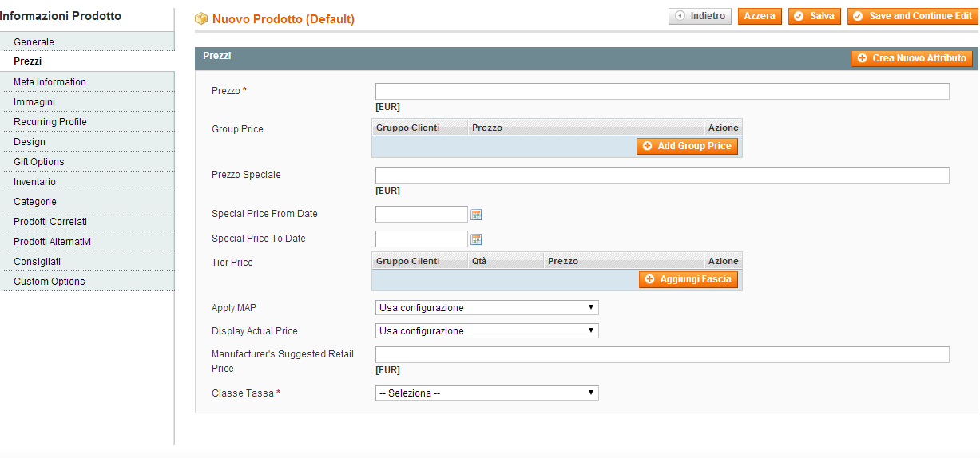Image resolution: width=980 pixels, height=458 pixels.
Task: Open calendar icon for Special Price From Date
Action: tap(476, 215)
